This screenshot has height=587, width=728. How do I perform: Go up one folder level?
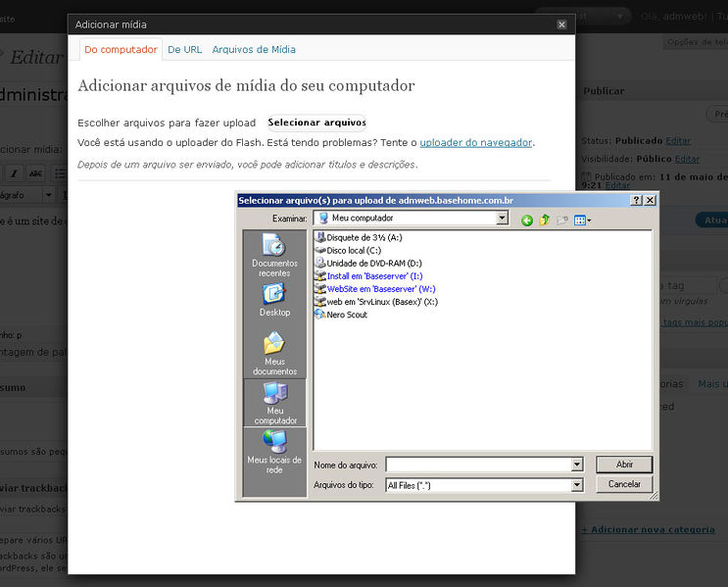pyautogui.click(x=545, y=220)
